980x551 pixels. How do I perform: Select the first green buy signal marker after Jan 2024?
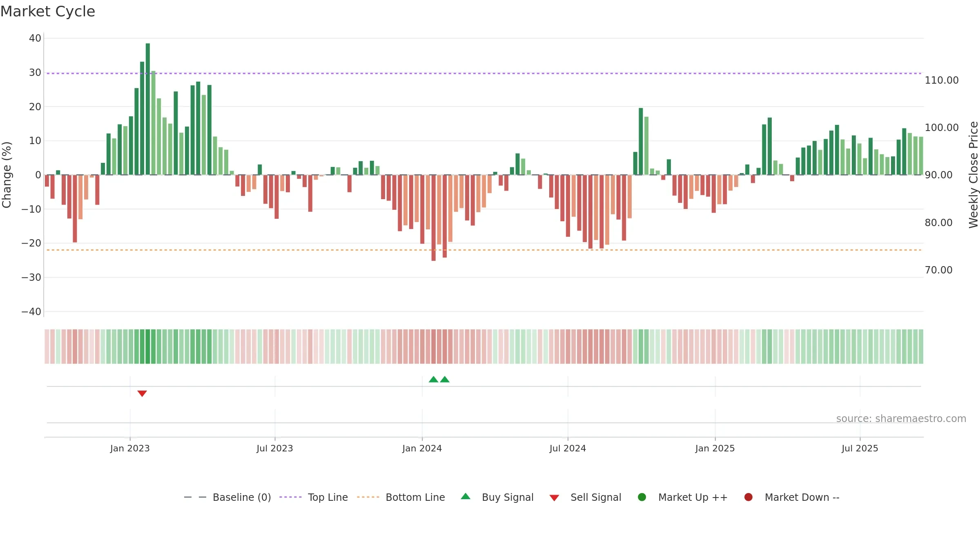[x=434, y=380]
